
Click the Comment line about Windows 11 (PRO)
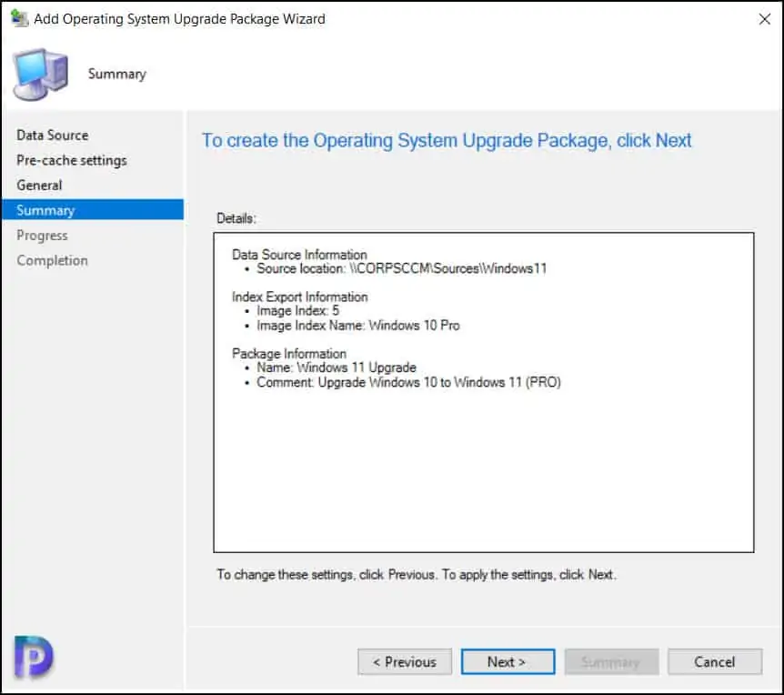[x=409, y=382]
